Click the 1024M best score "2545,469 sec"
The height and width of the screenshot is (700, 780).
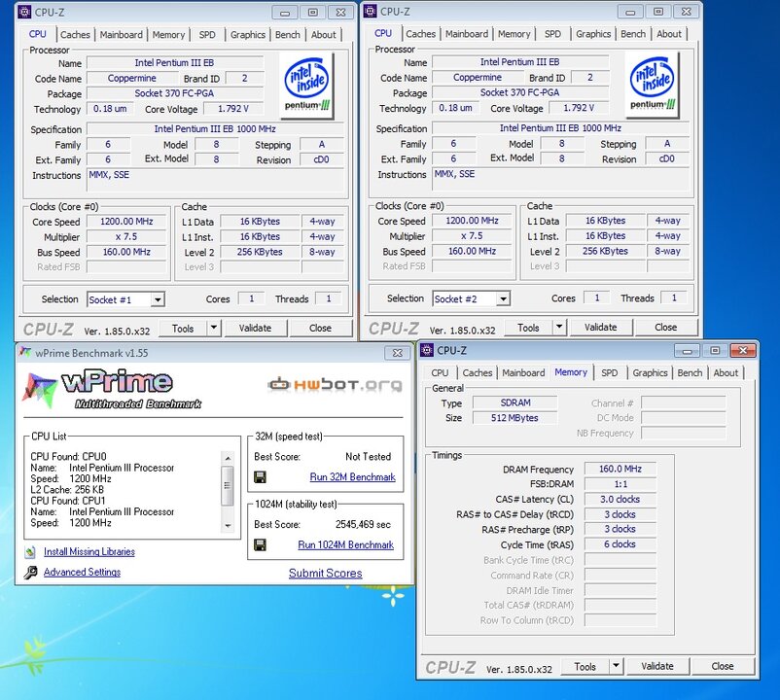coord(363,524)
